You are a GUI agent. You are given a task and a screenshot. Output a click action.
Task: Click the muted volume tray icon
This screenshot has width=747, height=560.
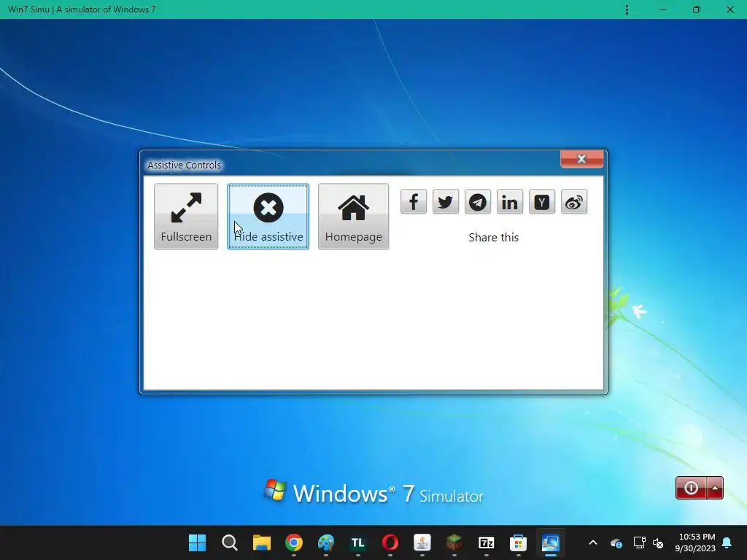658,542
